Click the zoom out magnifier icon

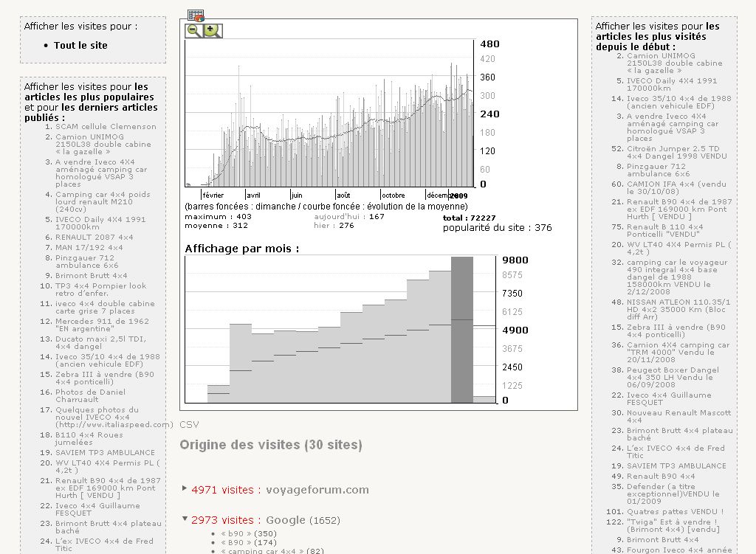[x=194, y=30]
